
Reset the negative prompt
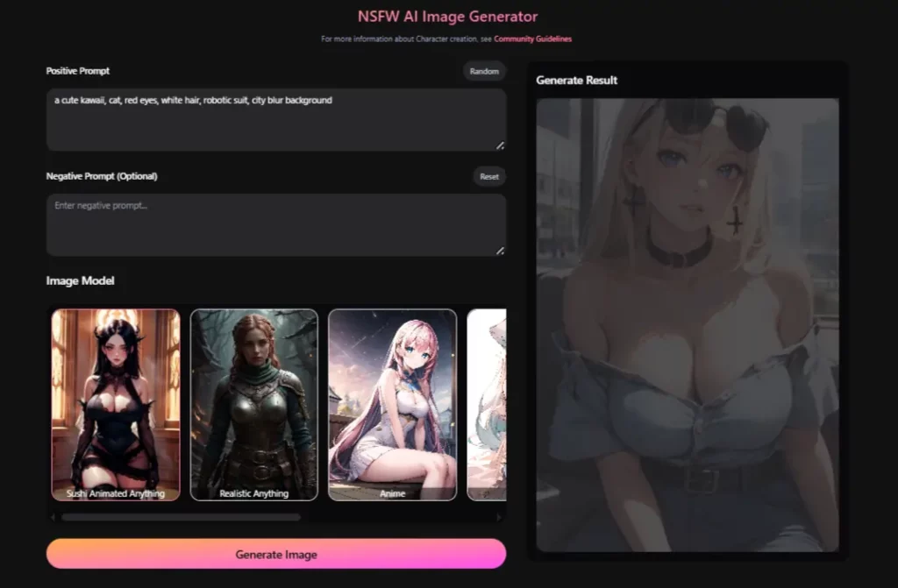(489, 176)
